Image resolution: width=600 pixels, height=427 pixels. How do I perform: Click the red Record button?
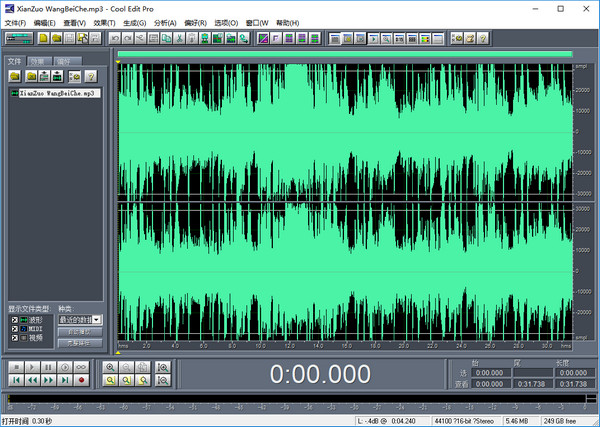point(81,381)
